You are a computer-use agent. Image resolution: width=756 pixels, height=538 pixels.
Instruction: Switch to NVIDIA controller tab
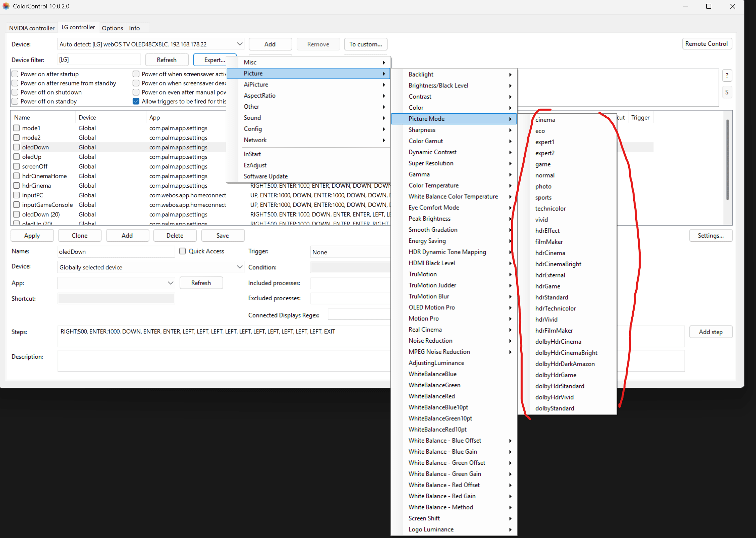pos(32,28)
